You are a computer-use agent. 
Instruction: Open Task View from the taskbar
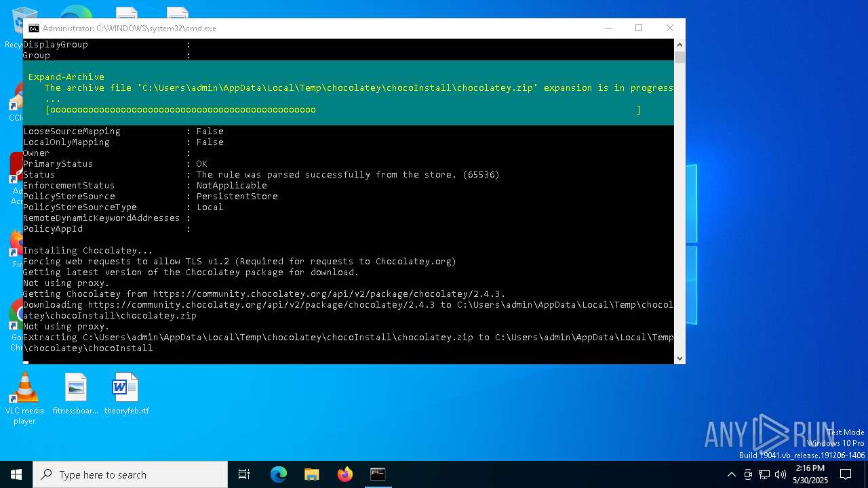click(244, 474)
